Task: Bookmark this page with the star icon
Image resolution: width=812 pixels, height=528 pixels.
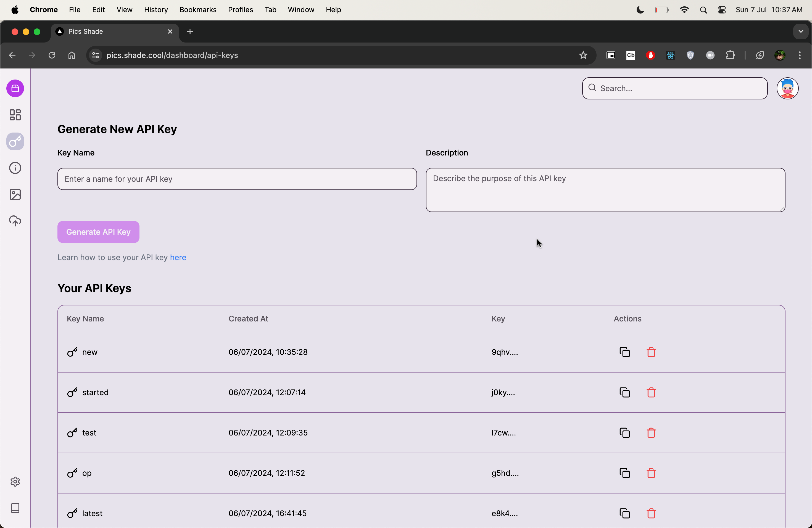Action: (583, 55)
